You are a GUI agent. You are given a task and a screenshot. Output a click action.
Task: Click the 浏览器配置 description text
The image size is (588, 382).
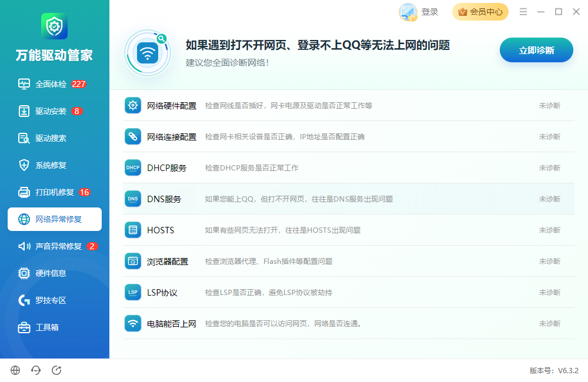tap(269, 262)
